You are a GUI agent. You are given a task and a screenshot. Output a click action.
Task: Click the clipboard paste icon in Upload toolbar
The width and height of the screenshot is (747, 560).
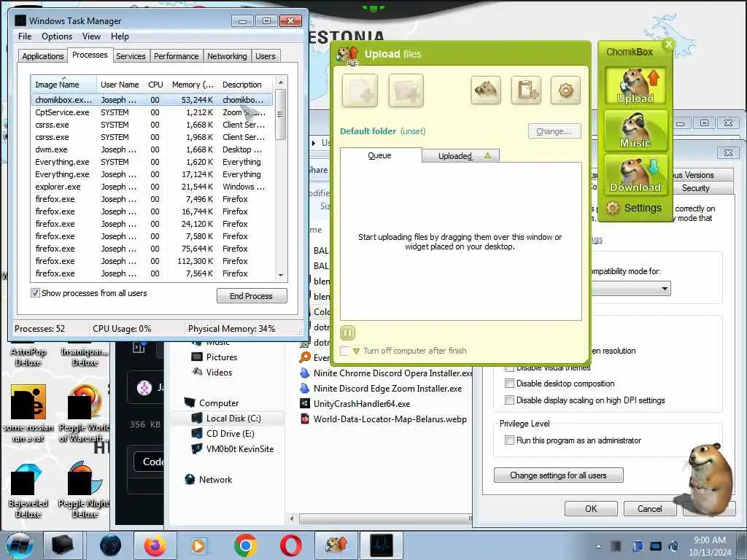[x=526, y=90]
